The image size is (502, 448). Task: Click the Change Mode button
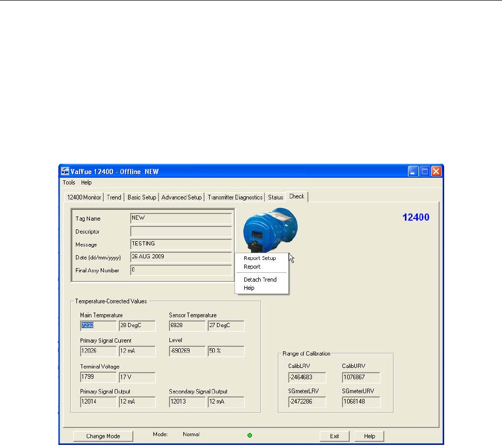click(103, 436)
